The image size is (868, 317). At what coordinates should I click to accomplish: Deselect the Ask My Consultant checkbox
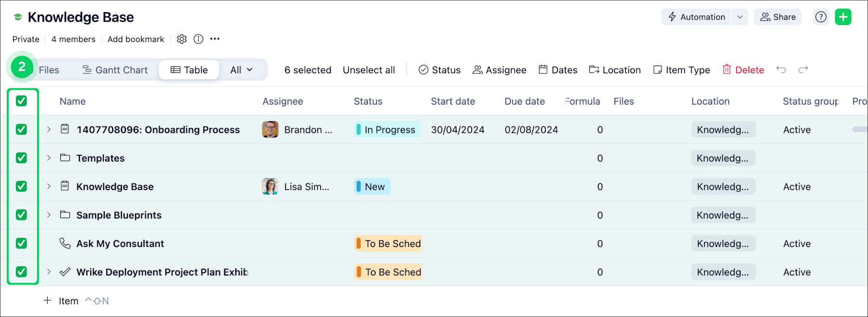21,243
